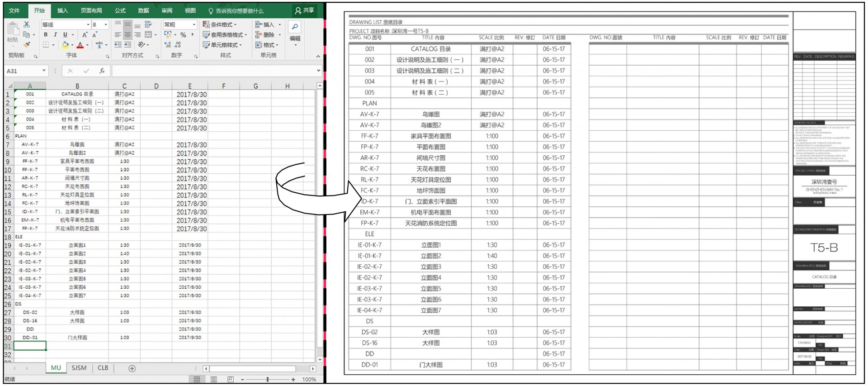Viewport: 868px width, 386px height.
Task: Click the Increase Indent icon
Action: tap(128, 45)
